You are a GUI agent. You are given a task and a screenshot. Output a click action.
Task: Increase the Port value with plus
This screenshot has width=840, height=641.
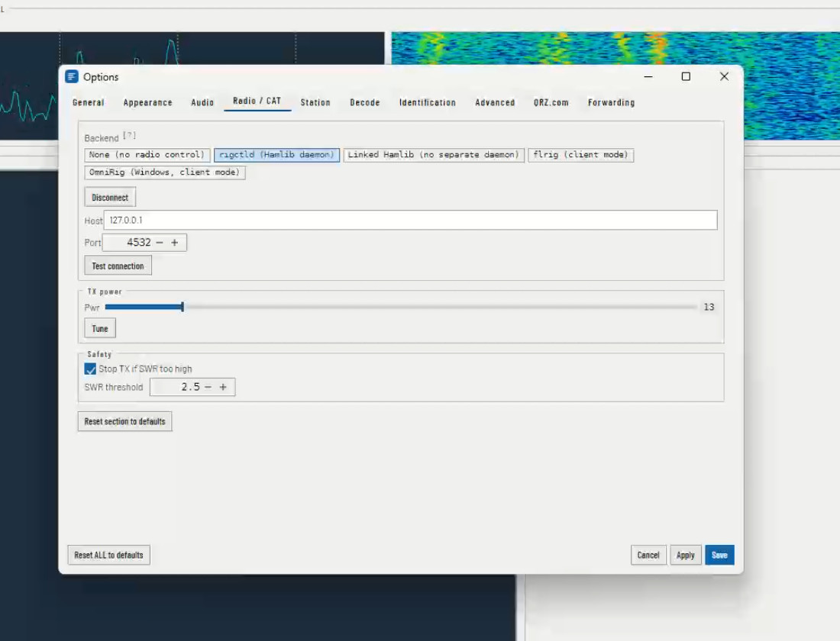175,243
